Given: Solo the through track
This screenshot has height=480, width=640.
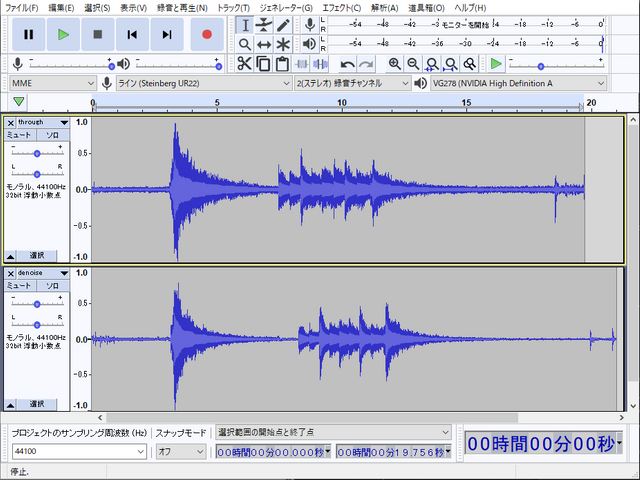Looking at the screenshot, I should coord(53,135).
